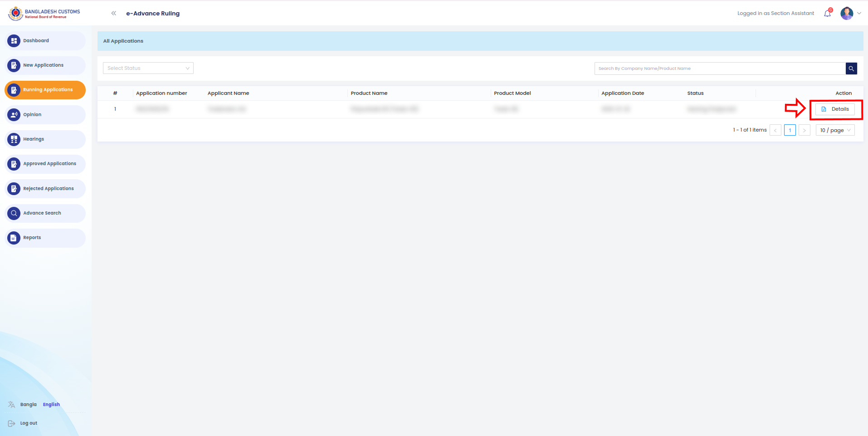Click 'Logged in as Section Assistant' text
The image size is (868, 436).
pyautogui.click(x=775, y=14)
